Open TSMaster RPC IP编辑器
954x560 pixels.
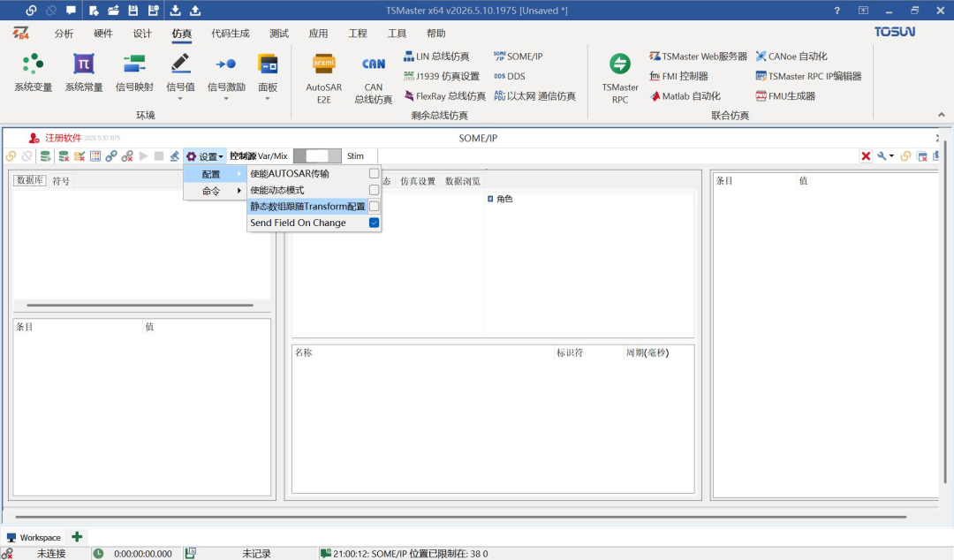[808, 76]
